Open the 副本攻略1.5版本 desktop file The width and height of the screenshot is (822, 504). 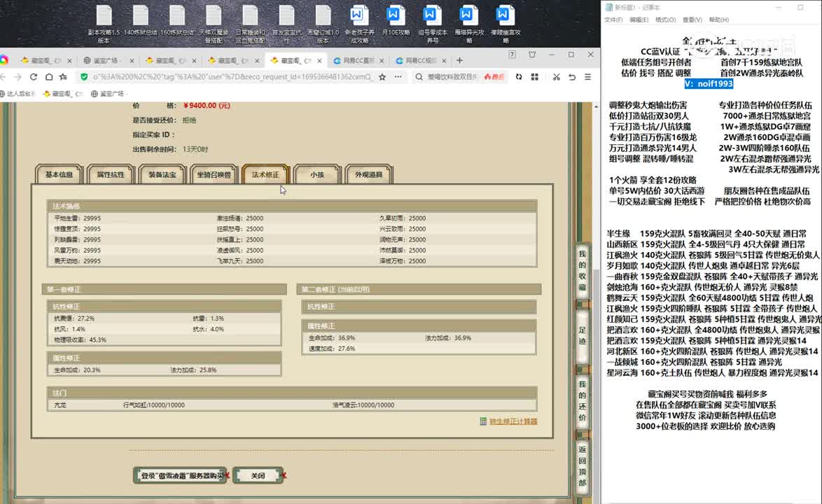click(104, 24)
